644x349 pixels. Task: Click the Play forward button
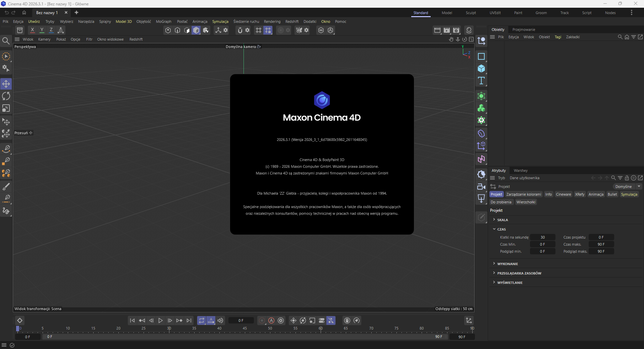click(161, 320)
